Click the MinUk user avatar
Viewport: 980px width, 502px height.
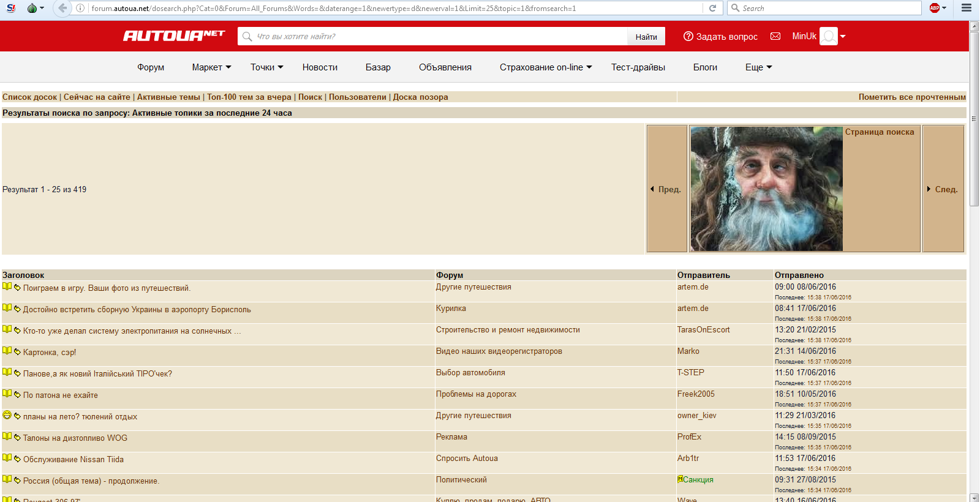pos(828,36)
